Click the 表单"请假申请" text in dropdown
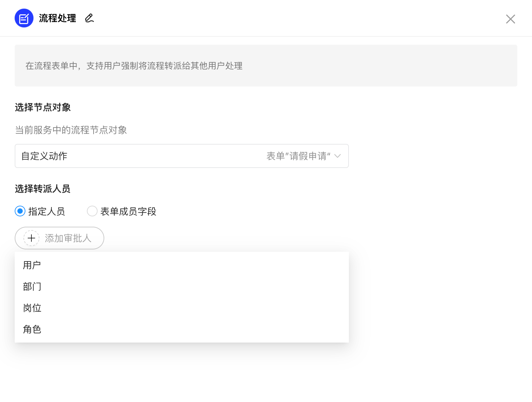This screenshot has width=532, height=402. [298, 156]
